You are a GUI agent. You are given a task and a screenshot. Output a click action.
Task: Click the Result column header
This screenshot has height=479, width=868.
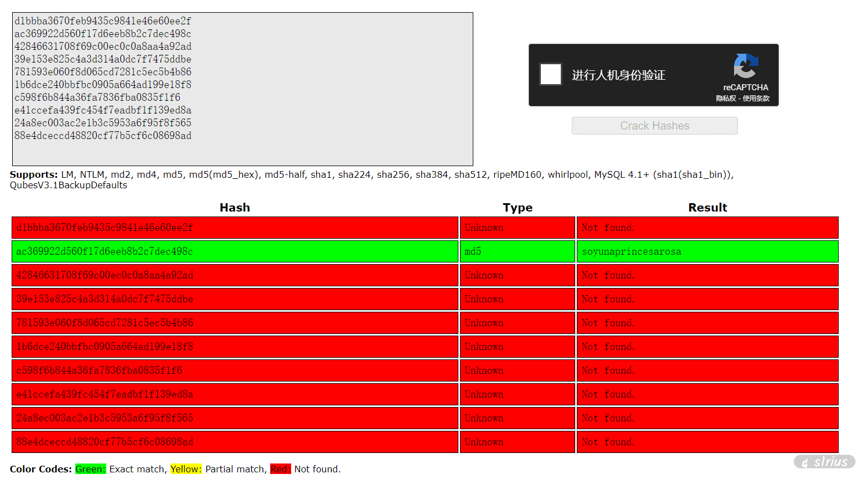coord(707,208)
